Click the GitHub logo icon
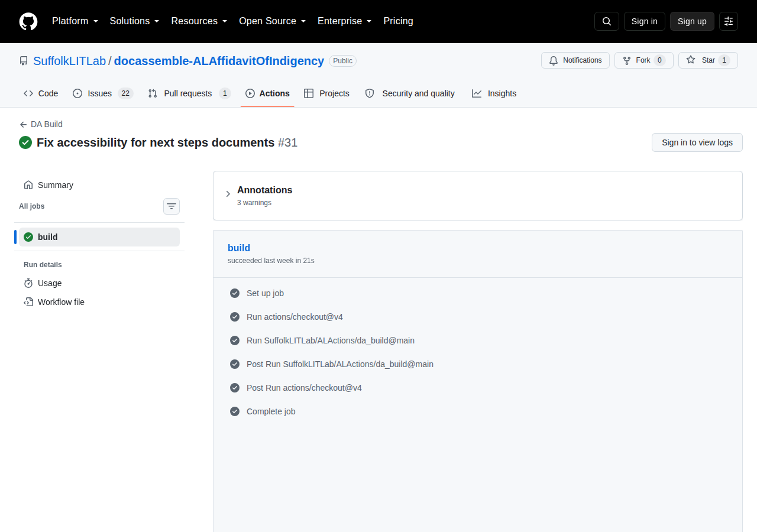757x532 pixels. [28, 21]
